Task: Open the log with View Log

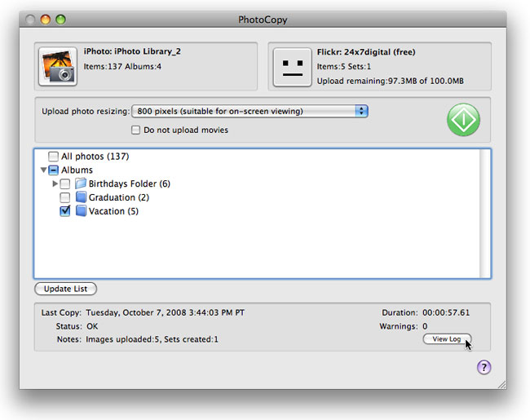Action: pos(446,339)
